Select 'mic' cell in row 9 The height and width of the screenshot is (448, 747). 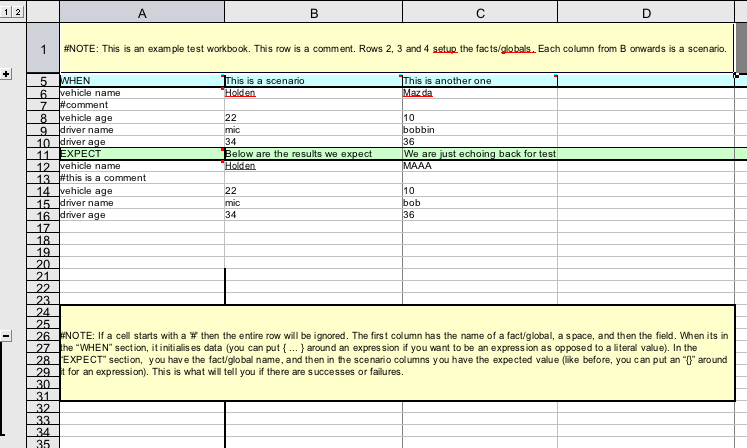pyautogui.click(x=313, y=130)
